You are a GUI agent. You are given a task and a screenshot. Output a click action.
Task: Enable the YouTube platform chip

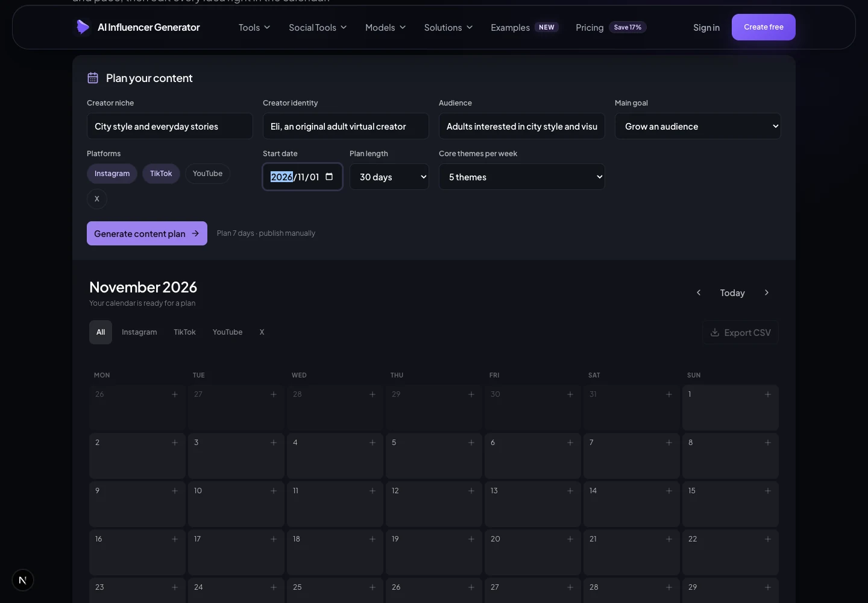(207, 174)
